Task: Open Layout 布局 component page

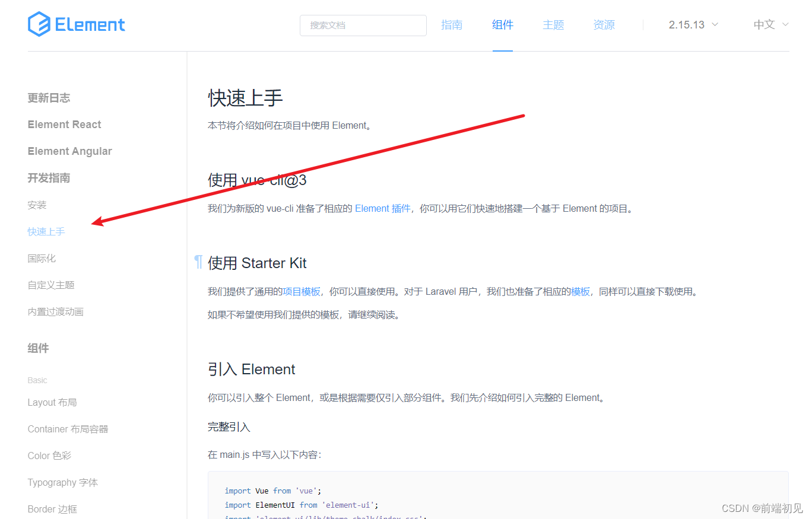Action: [52, 402]
